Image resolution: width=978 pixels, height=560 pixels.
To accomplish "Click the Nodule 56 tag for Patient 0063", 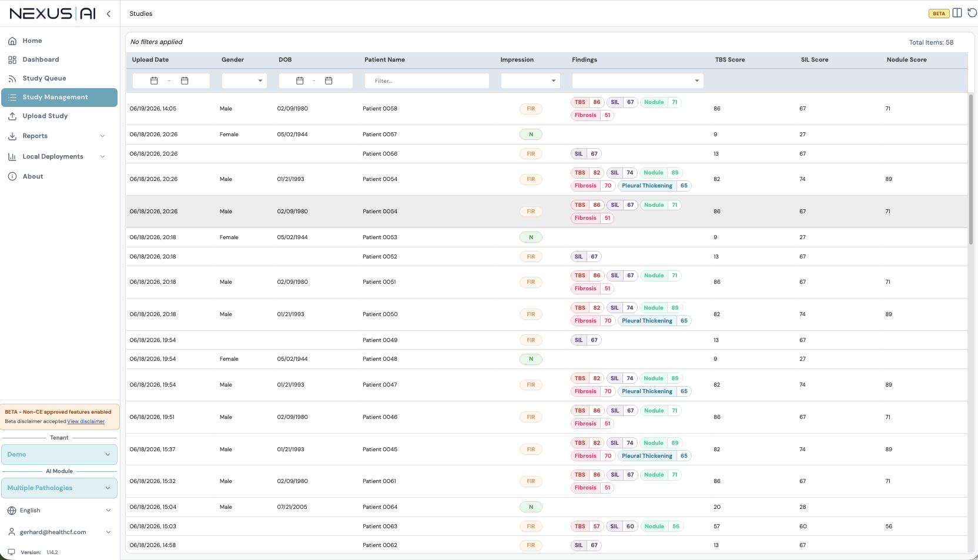I will point(662,527).
